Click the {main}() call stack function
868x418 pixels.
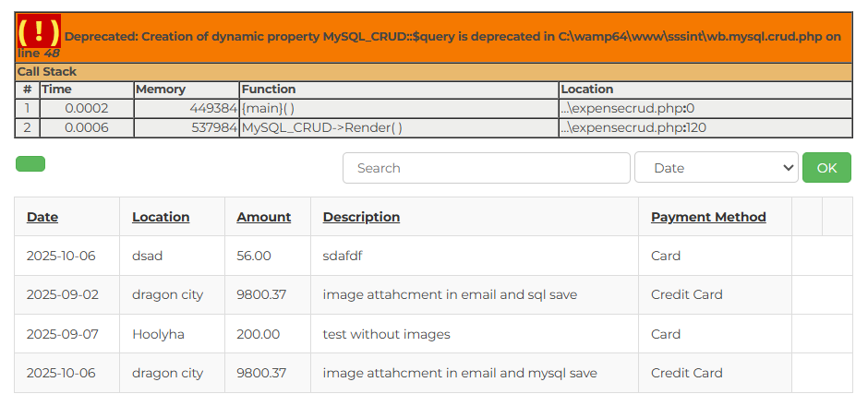pyautogui.click(x=268, y=108)
